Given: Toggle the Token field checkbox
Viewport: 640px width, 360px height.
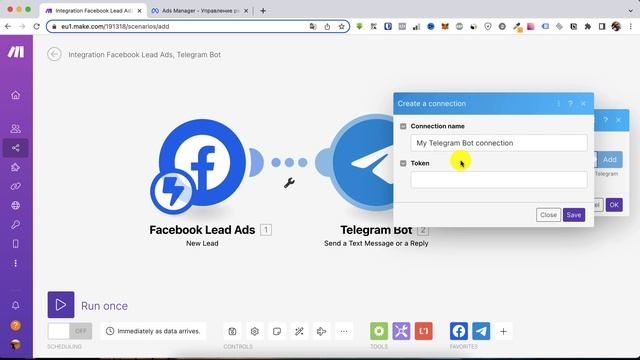Looking at the screenshot, I should coord(403,163).
